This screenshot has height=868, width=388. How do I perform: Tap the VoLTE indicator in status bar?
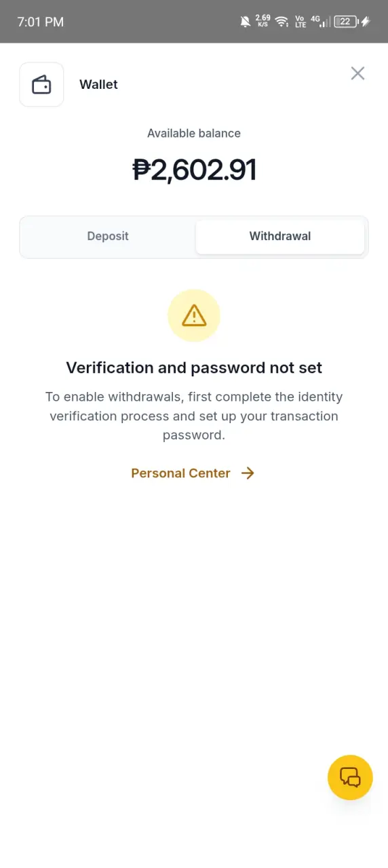[x=300, y=22]
